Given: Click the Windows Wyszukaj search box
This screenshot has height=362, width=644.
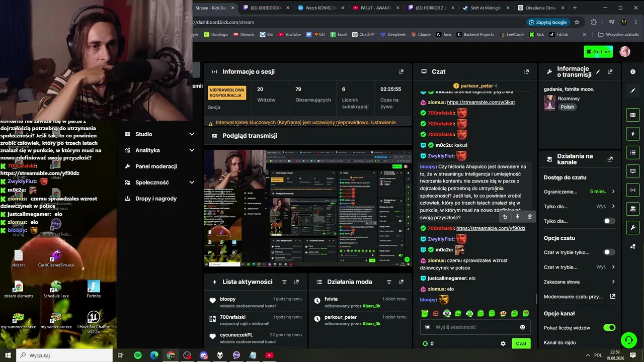Looking at the screenshot, I should [x=64, y=355].
